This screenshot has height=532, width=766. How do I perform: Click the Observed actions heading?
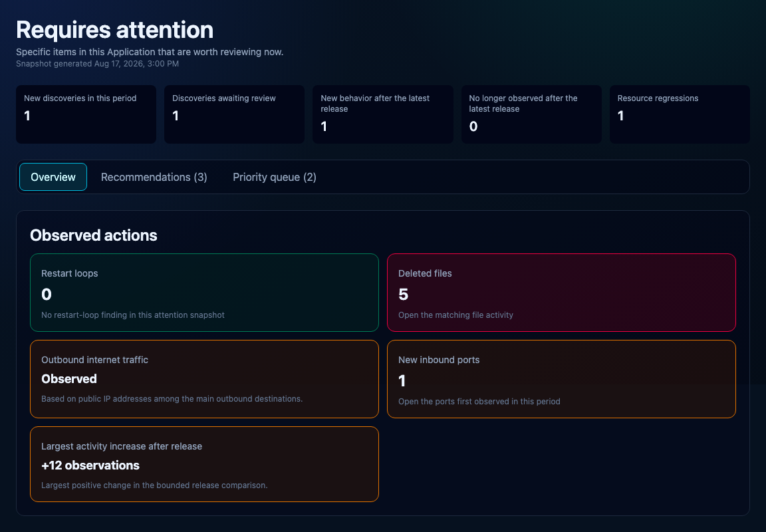pyautogui.click(x=94, y=235)
